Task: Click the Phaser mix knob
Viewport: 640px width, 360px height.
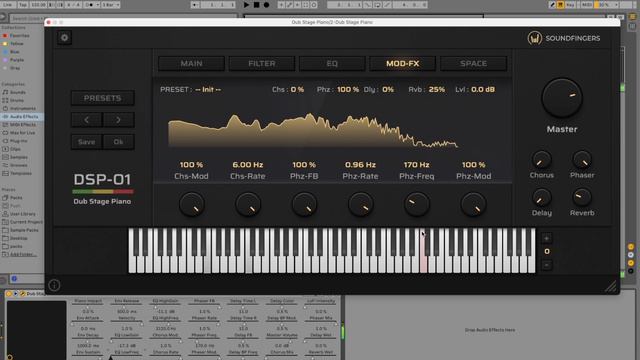Action: click(582, 160)
